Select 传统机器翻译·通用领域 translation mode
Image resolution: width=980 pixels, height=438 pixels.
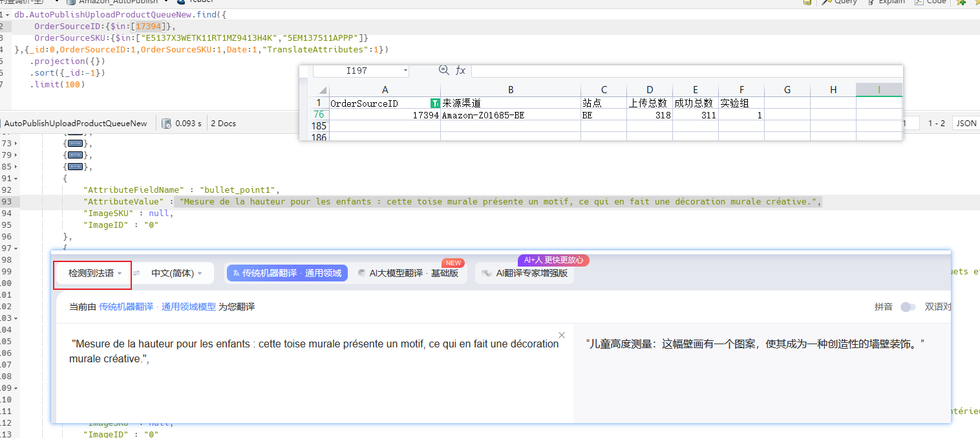(287, 273)
